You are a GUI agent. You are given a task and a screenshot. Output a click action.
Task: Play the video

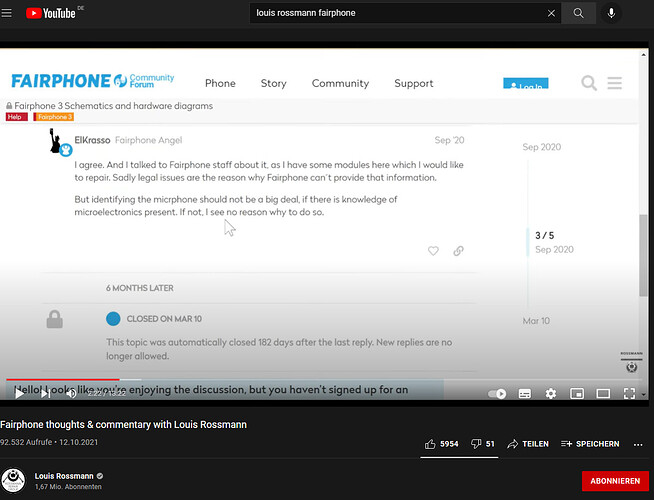click(x=19, y=393)
